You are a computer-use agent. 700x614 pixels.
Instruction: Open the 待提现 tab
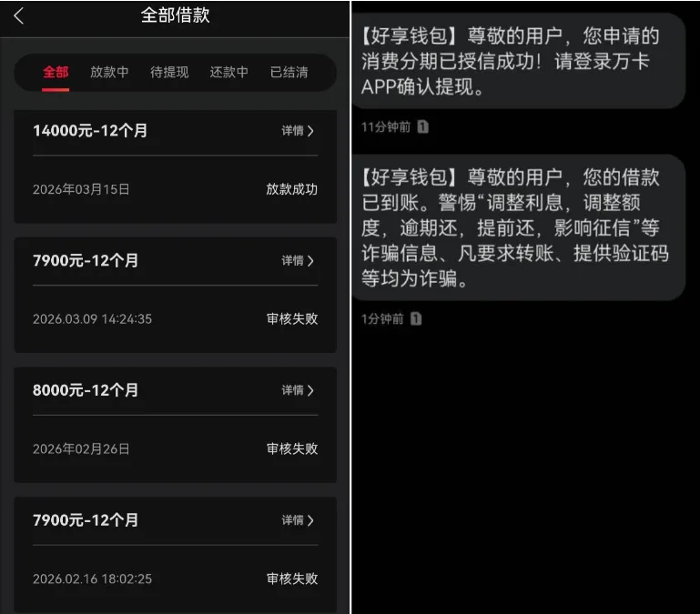click(169, 72)
